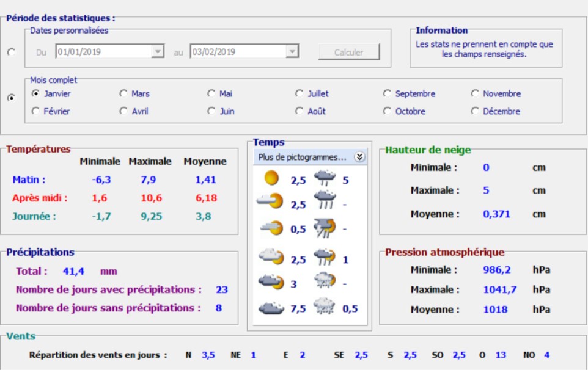The image size is (588, 370).
Task: Click the snow shower with sun pictogram
Action: click(x=325, y=280)
